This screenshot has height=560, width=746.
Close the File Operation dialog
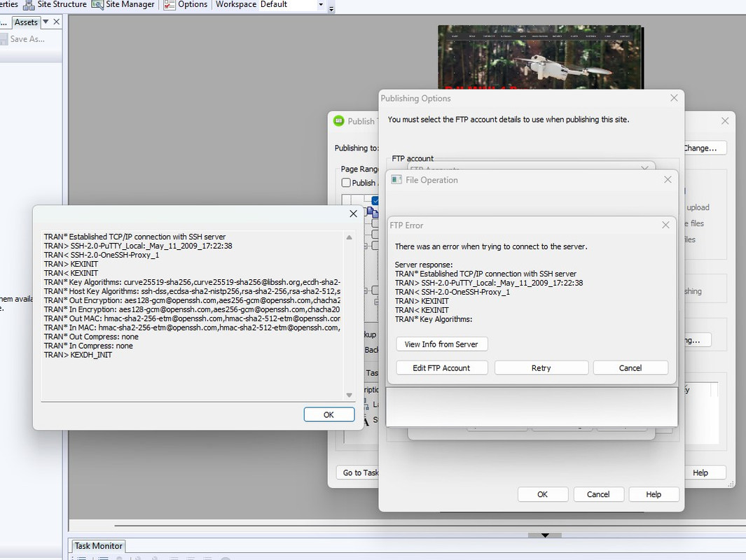click(x=668, y=180)
